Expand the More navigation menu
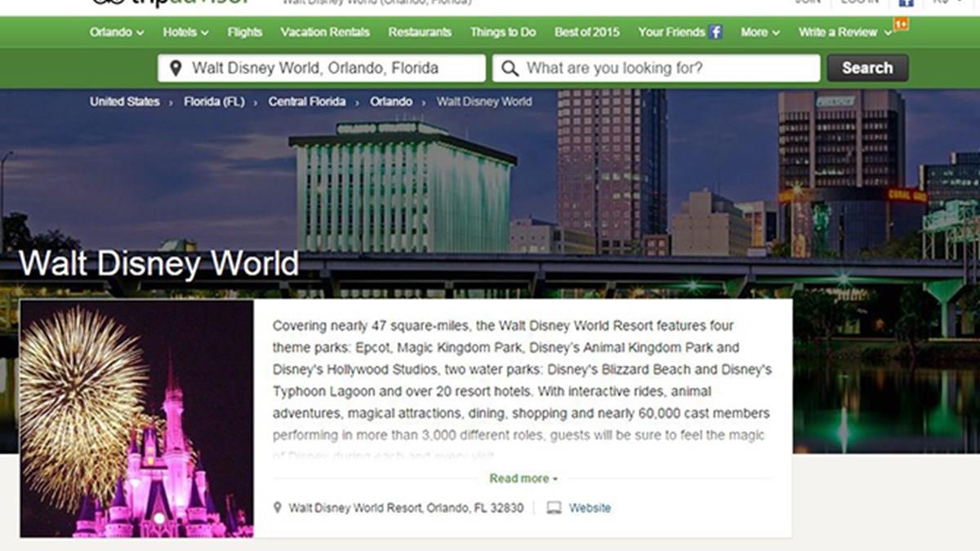This screenshot has height=551, width=980. click(x=759, y=32)
